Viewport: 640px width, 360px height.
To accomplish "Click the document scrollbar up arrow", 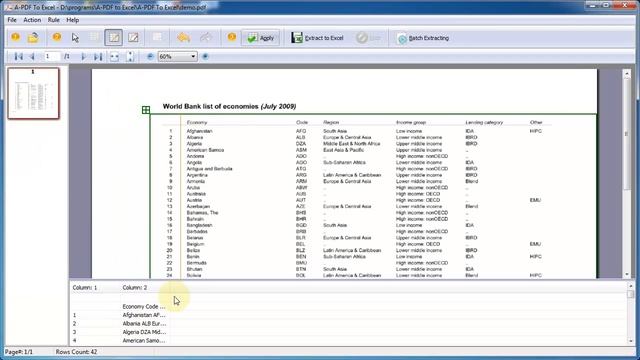I will point(627,73).
